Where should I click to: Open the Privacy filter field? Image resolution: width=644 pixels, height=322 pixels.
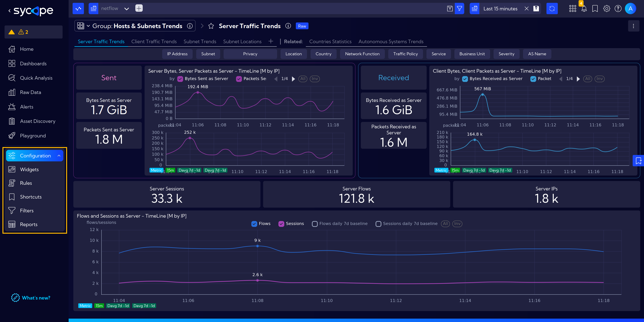click(x=250, y=54)
